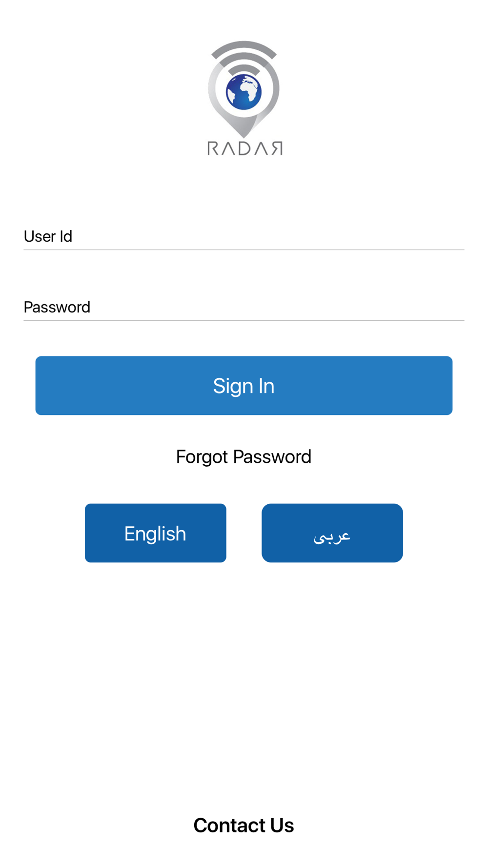Open the Contact Us page
The width and height of the screenshot is (488, 868).
244,826
